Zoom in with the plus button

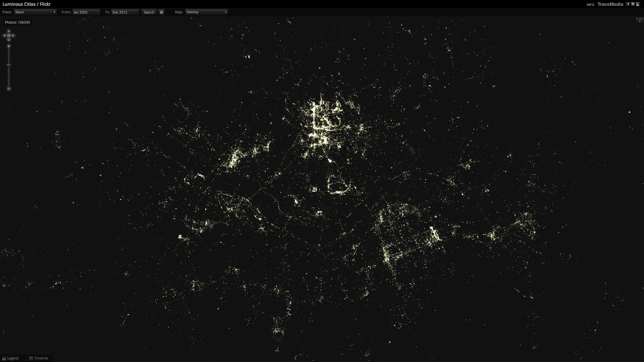pyautogui.click(x=9, y=47)
